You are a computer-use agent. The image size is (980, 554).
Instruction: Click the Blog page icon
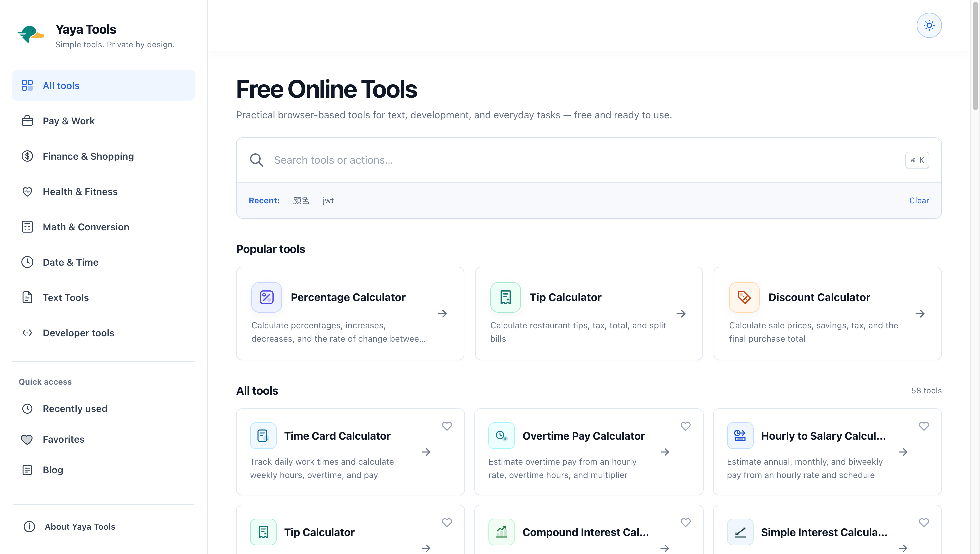pyautogui.click(x=27, y=470)
